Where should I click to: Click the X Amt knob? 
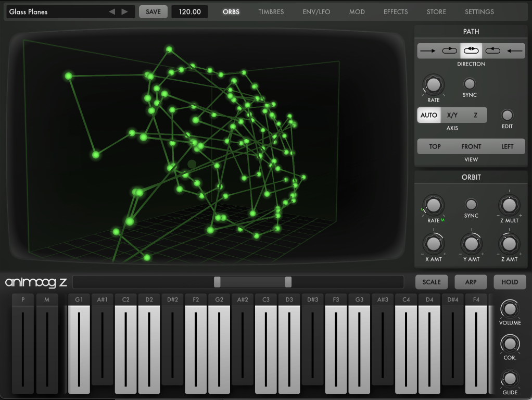tap(434, 244)
